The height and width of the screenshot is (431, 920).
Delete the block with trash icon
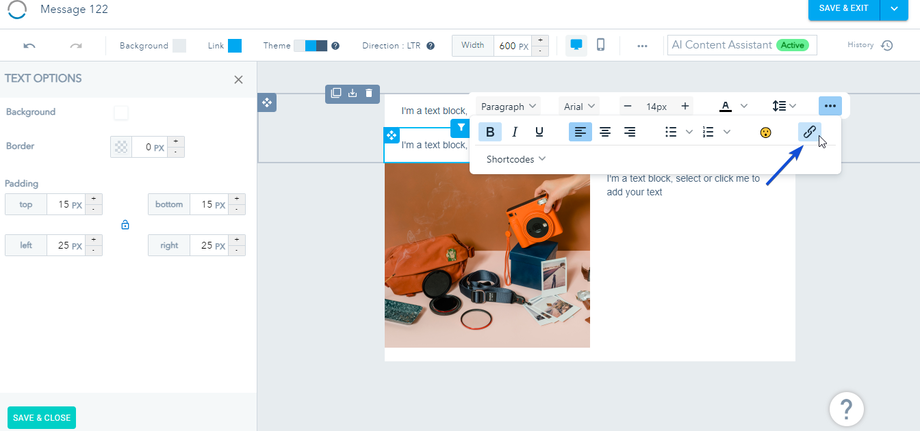[x=369, y=93]
